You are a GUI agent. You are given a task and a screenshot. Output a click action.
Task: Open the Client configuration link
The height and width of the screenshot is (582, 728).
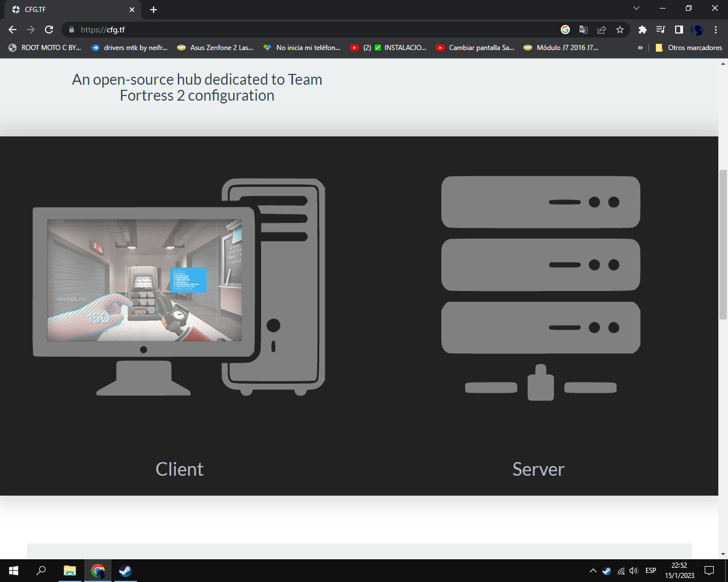[180, 469]
